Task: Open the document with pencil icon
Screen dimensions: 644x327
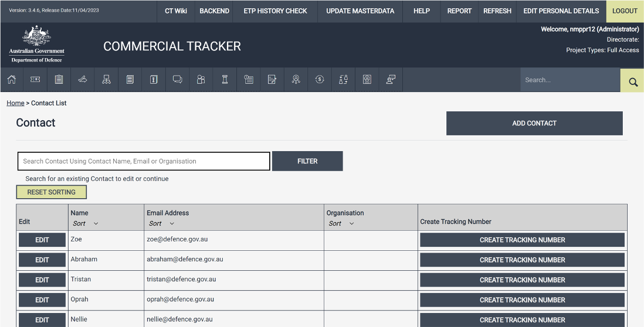Action: point(272,80)
